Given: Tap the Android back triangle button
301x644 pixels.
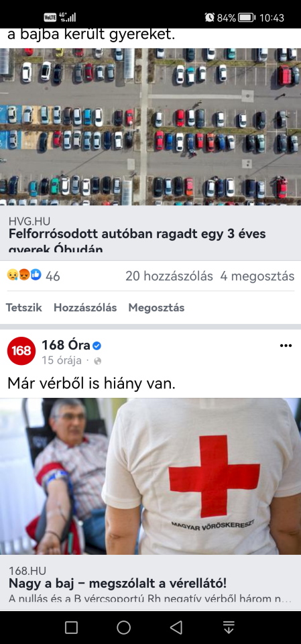Looking at the screenshot, I should [x=176, y=627].
